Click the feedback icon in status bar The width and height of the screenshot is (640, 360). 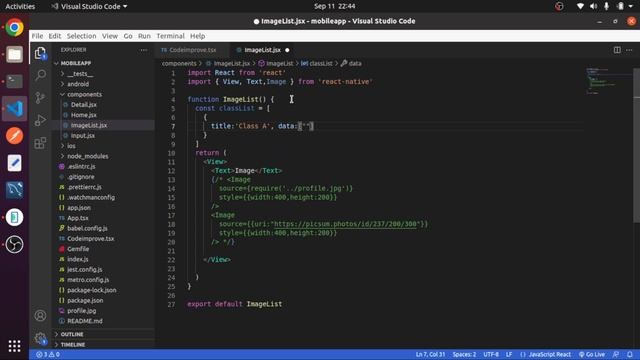pyautogui.click(x=616, y=354)
